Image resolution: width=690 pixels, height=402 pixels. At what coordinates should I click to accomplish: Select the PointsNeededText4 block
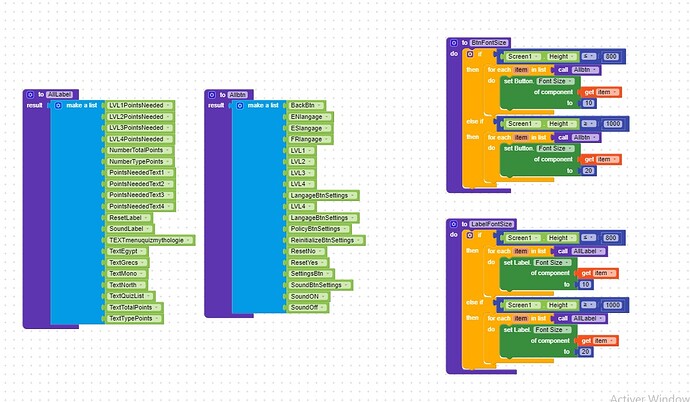point(140,206)
